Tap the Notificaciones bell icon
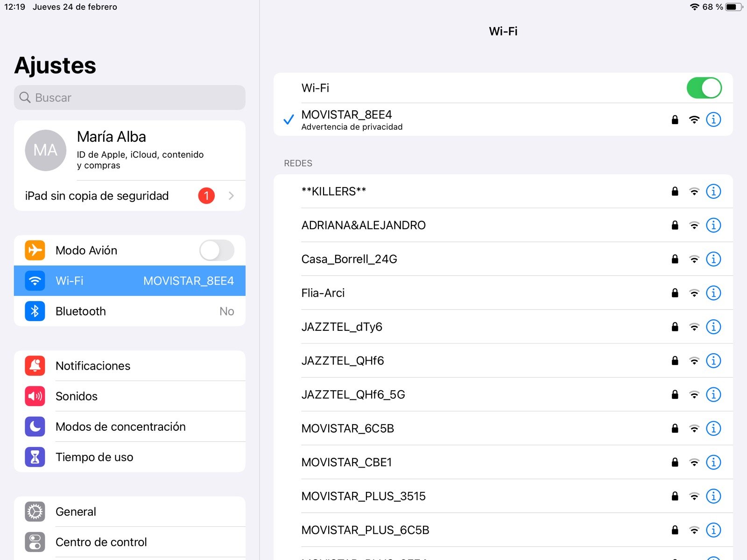Image resolution: width=747 pixels, height=560 pixels. pyautogui.click(x=35, y=366)
